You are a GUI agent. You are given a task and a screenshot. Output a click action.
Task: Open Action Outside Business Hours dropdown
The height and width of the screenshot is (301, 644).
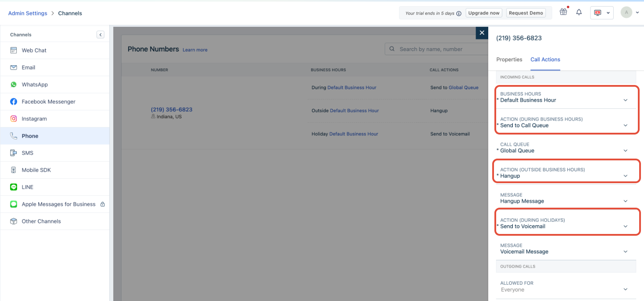click(566, 173)
